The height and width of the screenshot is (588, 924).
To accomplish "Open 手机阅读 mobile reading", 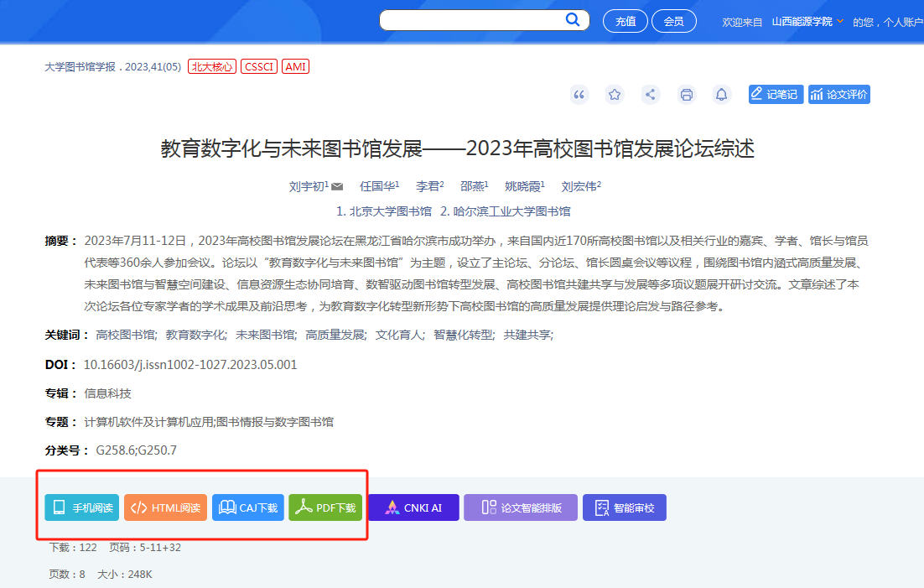I will 82,507.
